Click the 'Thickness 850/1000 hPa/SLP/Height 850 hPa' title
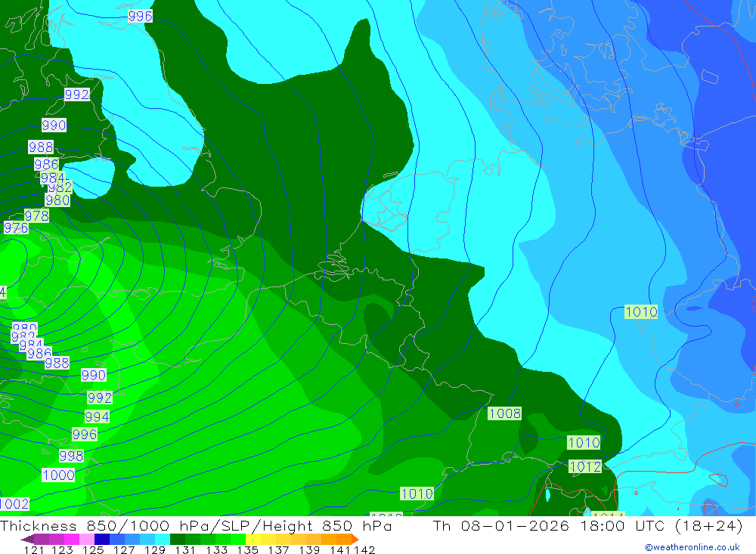Viewport: 756px width, 554px height. (196, 526)
